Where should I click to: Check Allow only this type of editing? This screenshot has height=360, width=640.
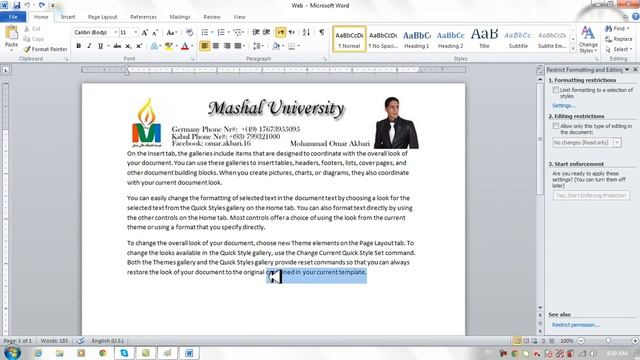tap(556, 126)
